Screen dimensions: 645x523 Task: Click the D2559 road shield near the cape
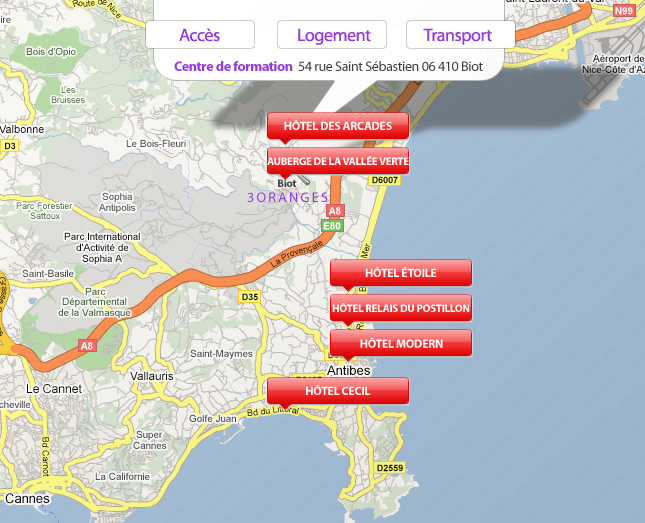(389, 468)
